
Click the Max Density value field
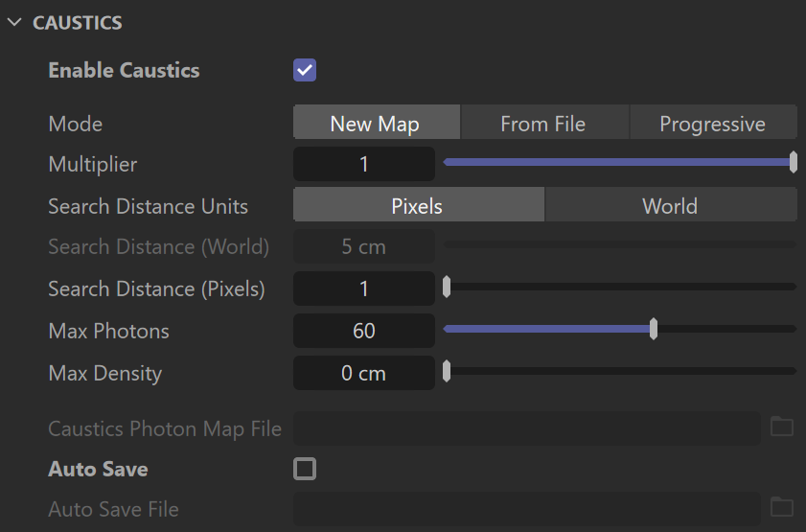click(x=364, y=373)
